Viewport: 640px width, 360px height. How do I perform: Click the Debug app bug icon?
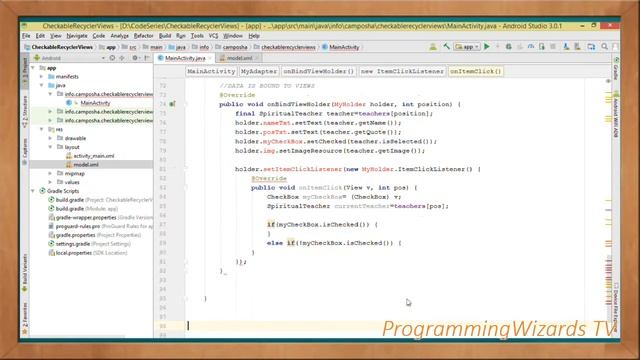[509, 47]
